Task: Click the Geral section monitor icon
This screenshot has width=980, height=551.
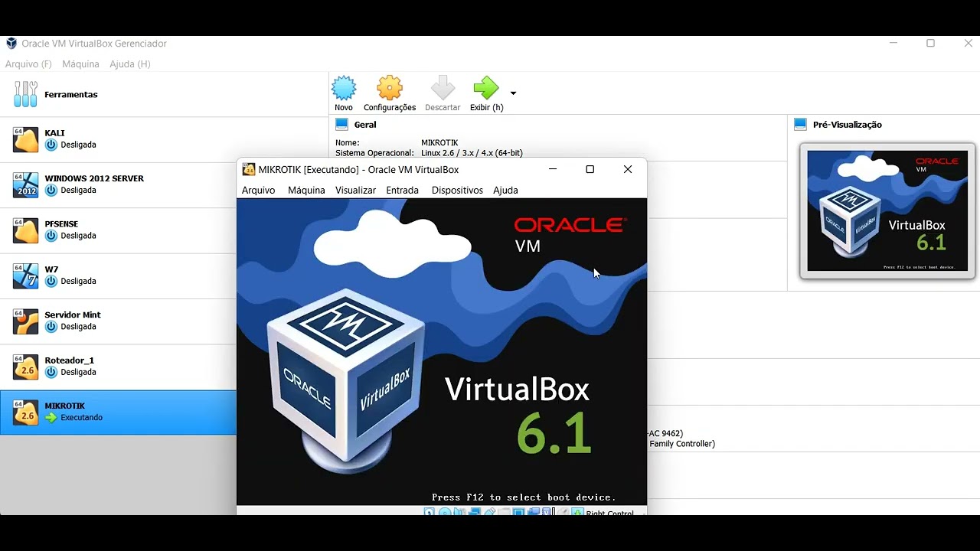Action: (x=341, y=124)
